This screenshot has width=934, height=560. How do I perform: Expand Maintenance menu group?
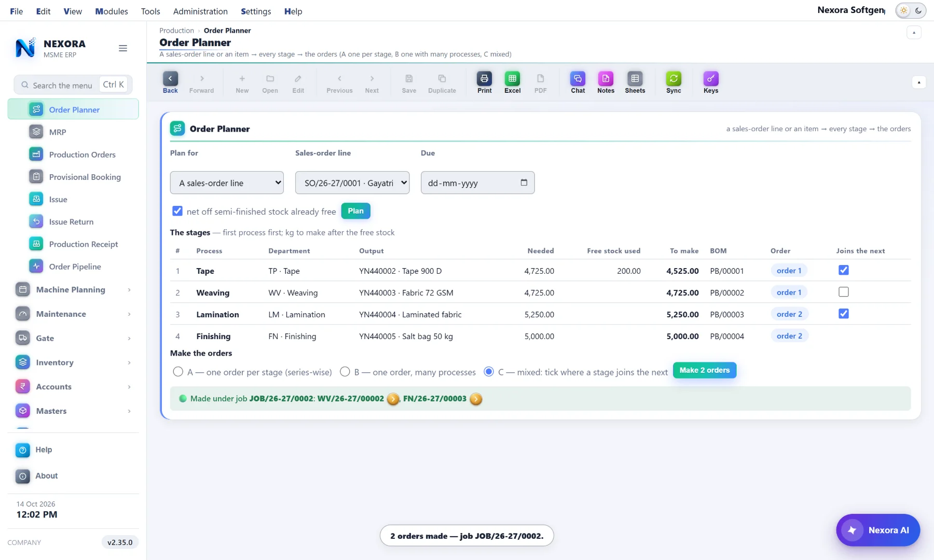pos(73,314)
